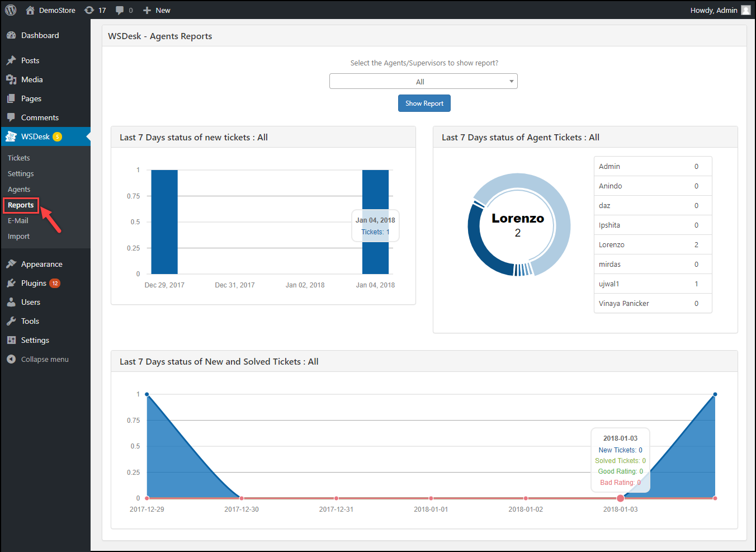This screenshot has width=756, height=552.
Task: Click the 2017-12-31 data point on line chart
Action: click(336, 498)
